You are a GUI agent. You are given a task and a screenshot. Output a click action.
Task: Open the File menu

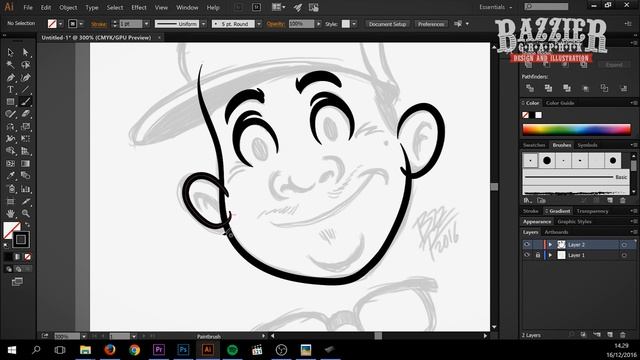[x=28, y=8]
